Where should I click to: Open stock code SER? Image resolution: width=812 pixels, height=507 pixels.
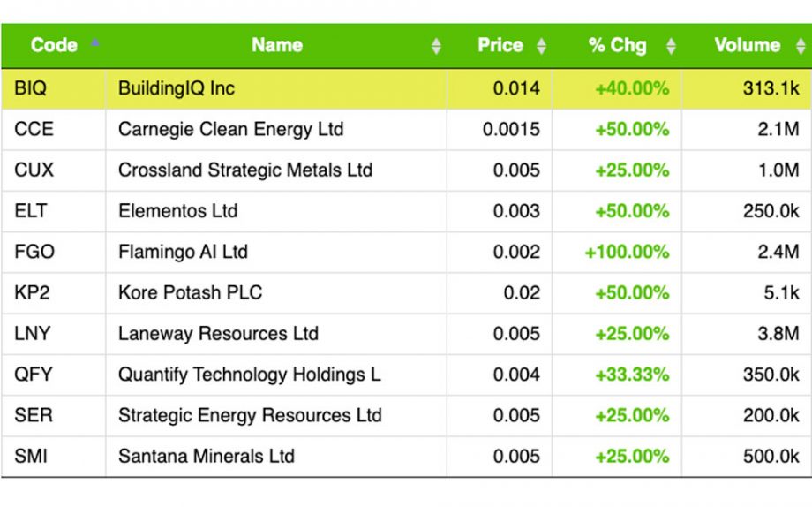coord(34,415)
